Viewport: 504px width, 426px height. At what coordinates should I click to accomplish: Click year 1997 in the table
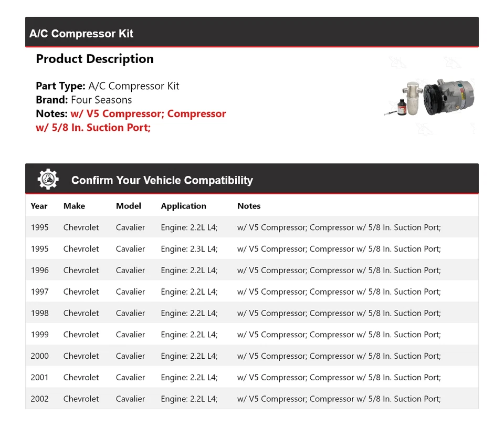(39, 292)
